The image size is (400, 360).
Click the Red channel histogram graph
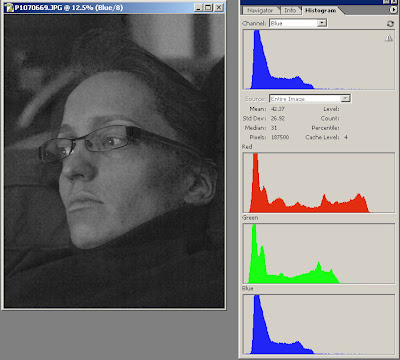[319, 183]
